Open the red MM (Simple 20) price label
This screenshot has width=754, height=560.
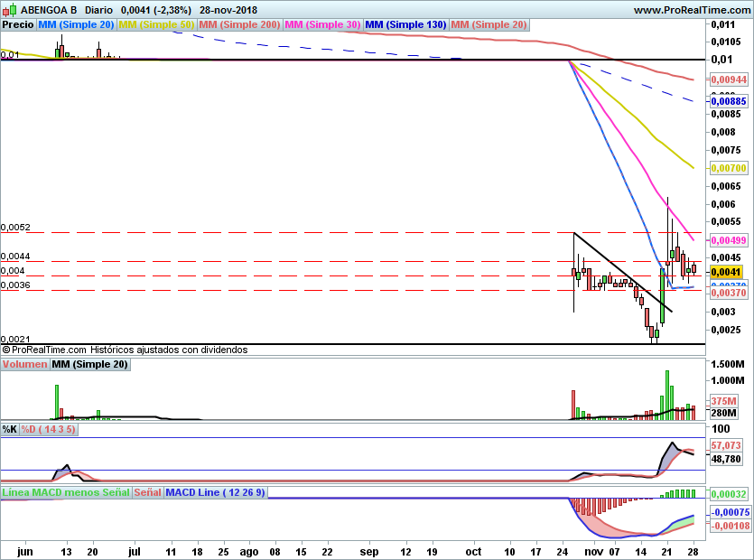click(x=489, y=24)
